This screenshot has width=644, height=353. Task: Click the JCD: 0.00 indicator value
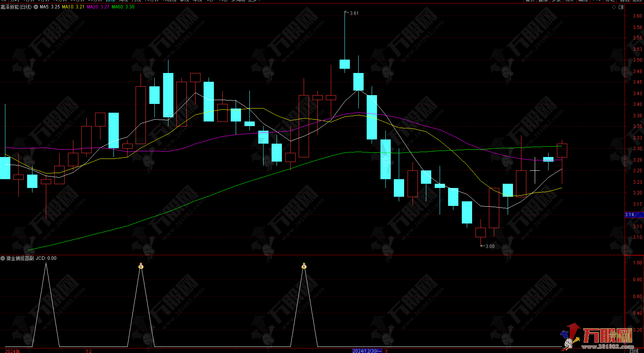tap(46, 258)
